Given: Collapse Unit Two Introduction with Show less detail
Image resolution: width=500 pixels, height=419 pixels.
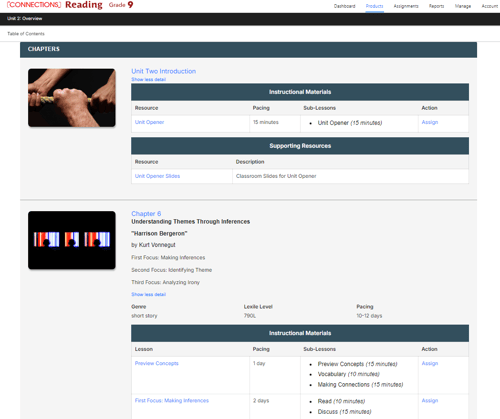Looking at the screenshot, I should pos(148,79).
